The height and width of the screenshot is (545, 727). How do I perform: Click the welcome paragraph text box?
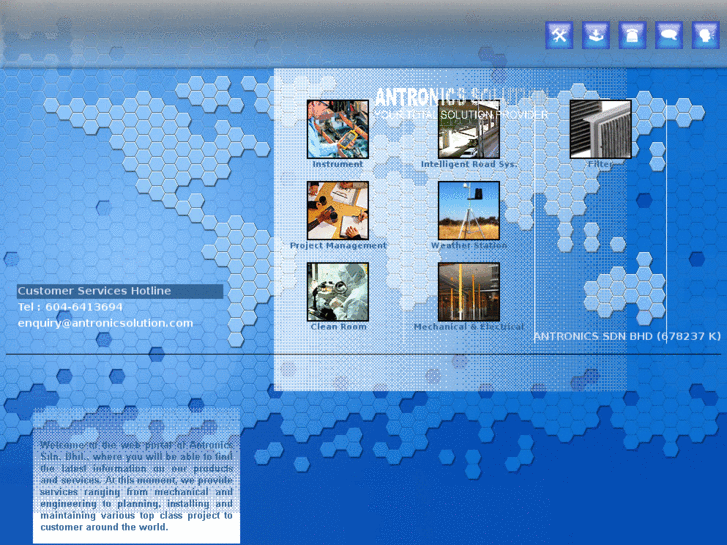point(136,476)
